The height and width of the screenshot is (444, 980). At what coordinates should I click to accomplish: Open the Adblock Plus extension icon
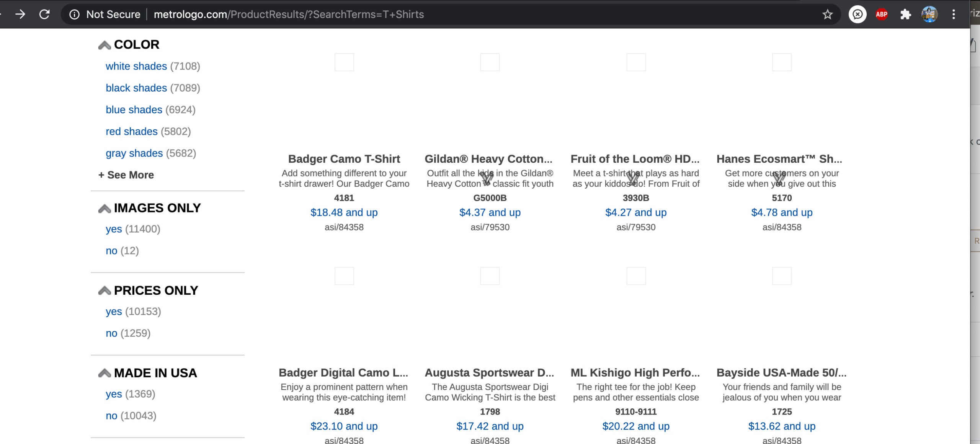882,15
